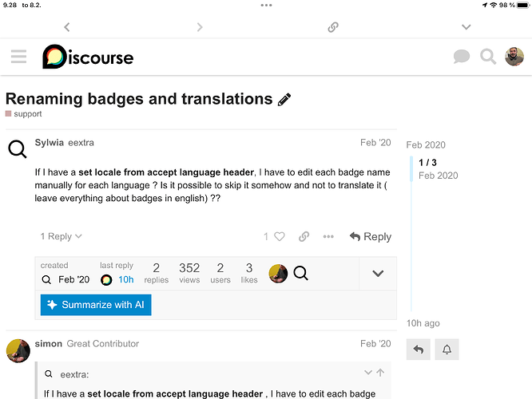Open the Feb '20 date of Sylwia's post

click(375, 142)
